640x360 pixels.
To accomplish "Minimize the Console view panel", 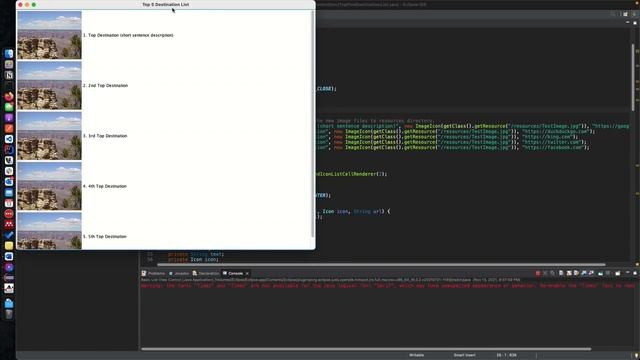I will (627, 273).
